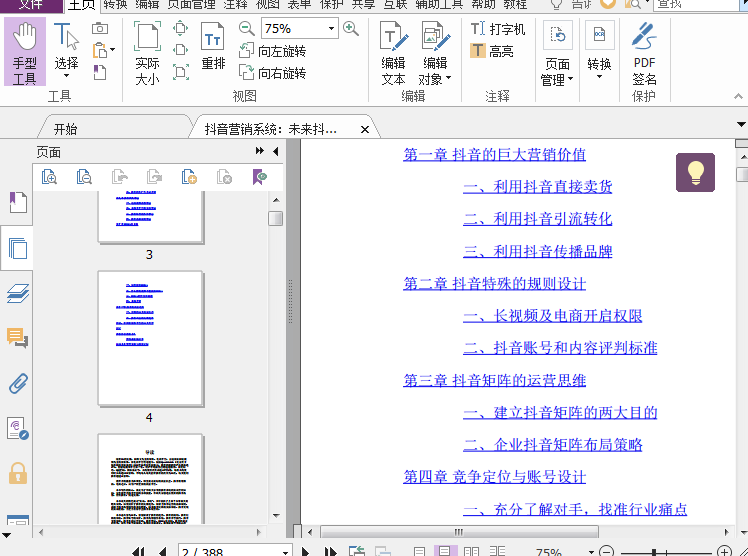The width and height of the screenshot is (748, 556).
Task: Expand the clipboard dropdown arrow
Action: pos(113,50)
